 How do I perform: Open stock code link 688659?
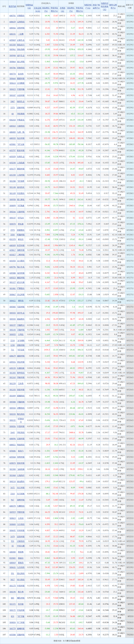point(12,22)
